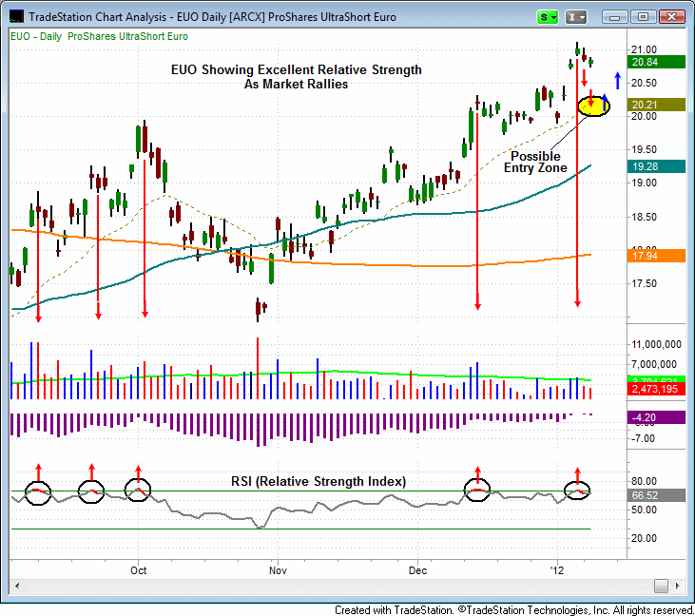
Task: Close the chart analysis window
Action: (671, 17)
